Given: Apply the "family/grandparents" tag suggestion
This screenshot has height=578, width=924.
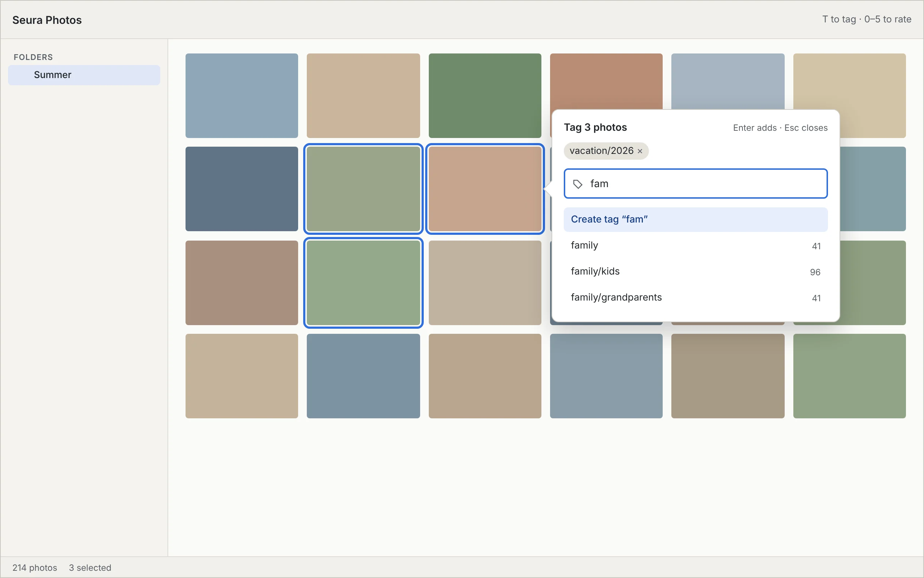Looking at the screenshot, I should (x=696, y=297).
